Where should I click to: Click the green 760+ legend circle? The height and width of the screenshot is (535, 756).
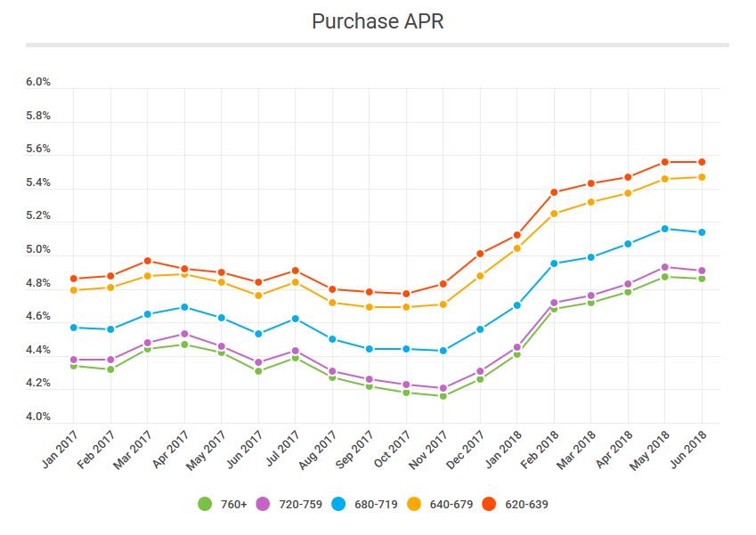(206, 505)
